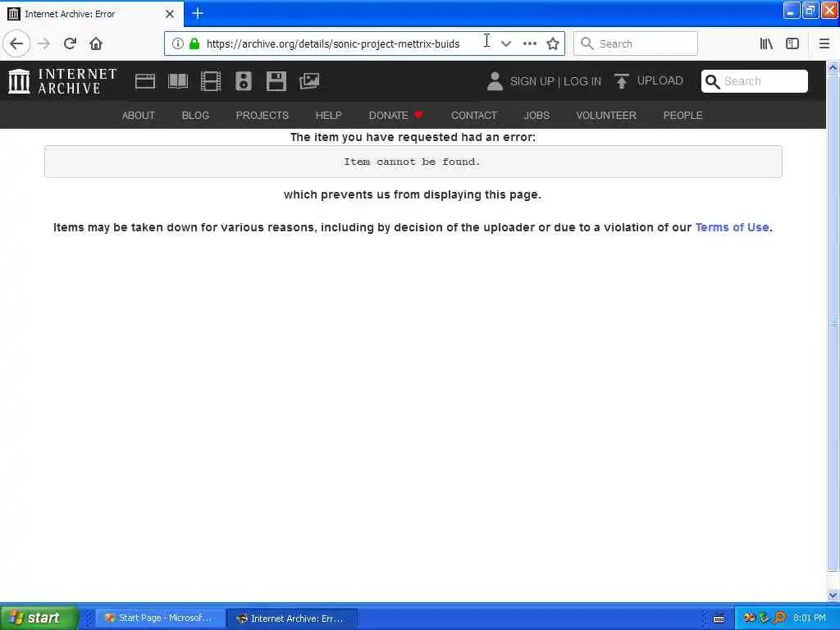840x630 pixels.
Task: Click the LOG IN link
Action: (x=582, y=81)
